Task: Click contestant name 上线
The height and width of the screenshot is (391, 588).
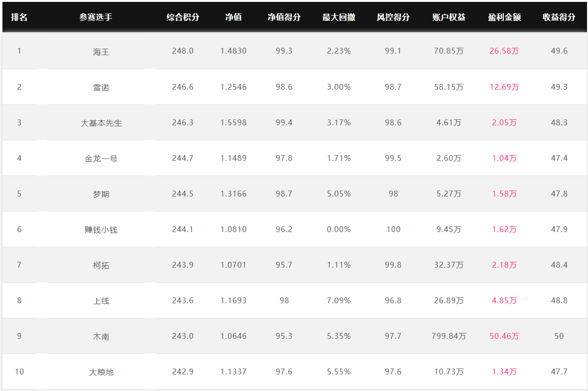Action: [101, 301]
